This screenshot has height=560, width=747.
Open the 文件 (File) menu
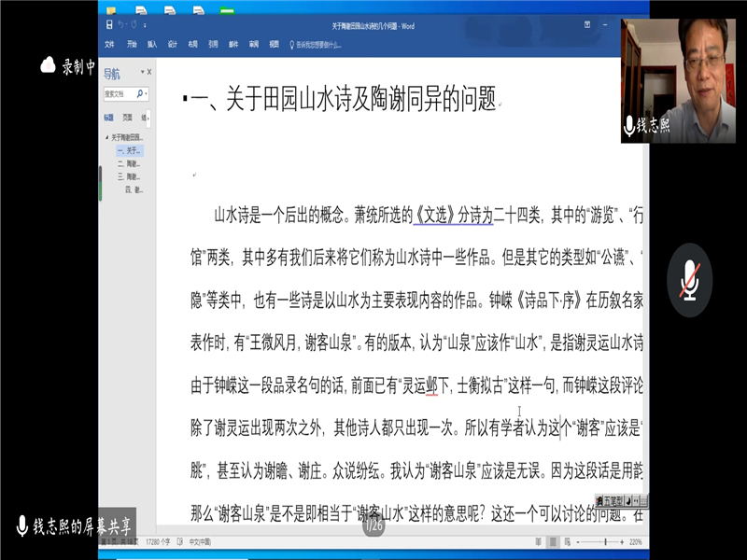click(109, 44)
